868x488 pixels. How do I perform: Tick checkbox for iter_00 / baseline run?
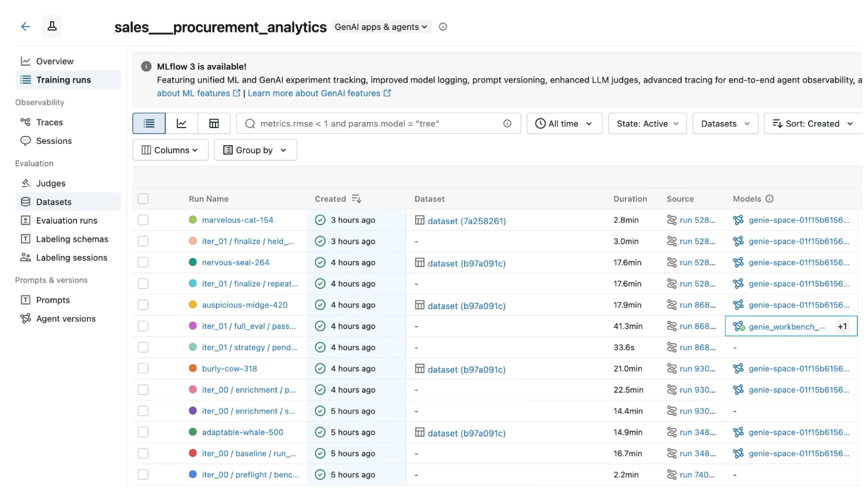[x=143, y=454]
